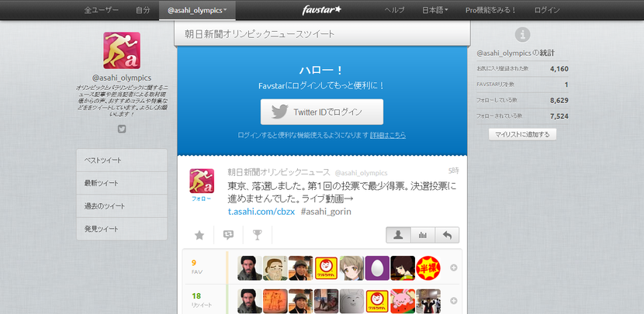Click the 18 リツイート count
644x314 pixels.
[196, 296]
